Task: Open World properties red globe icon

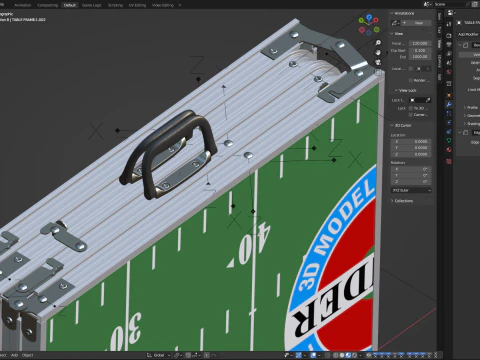Action: (x=449, y=72)
